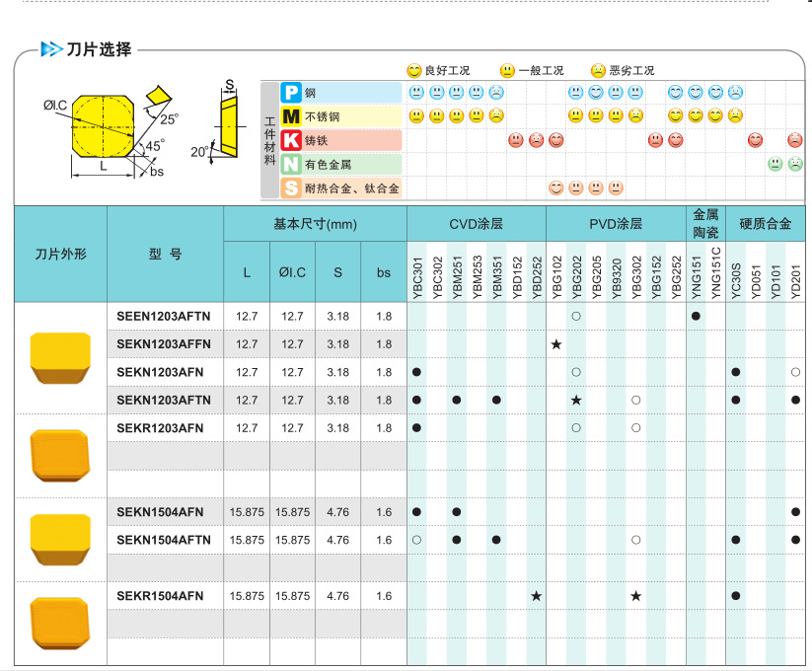Select model SEKN1203AFFN
Viewport: 812px width, 671px height.
tap(164, 344)
